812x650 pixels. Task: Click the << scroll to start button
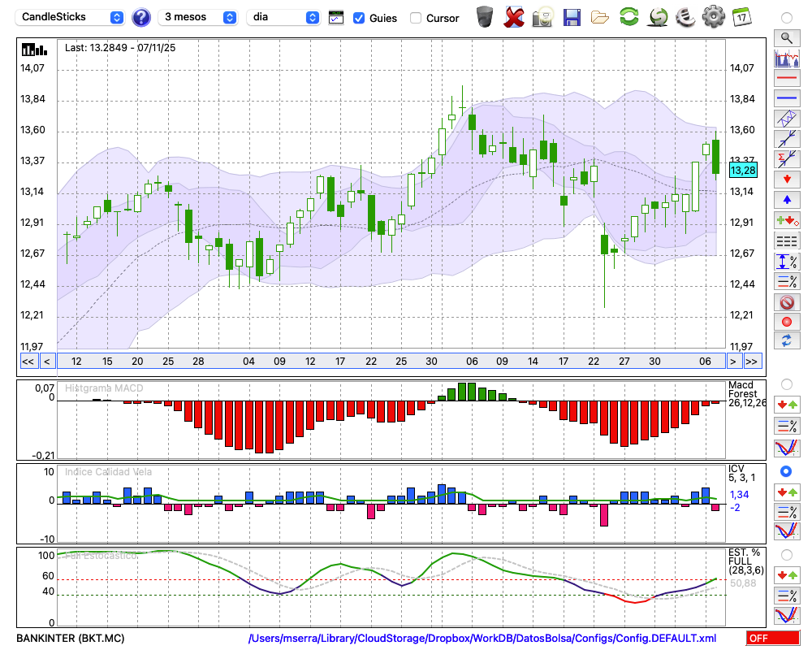coord(28,362)
